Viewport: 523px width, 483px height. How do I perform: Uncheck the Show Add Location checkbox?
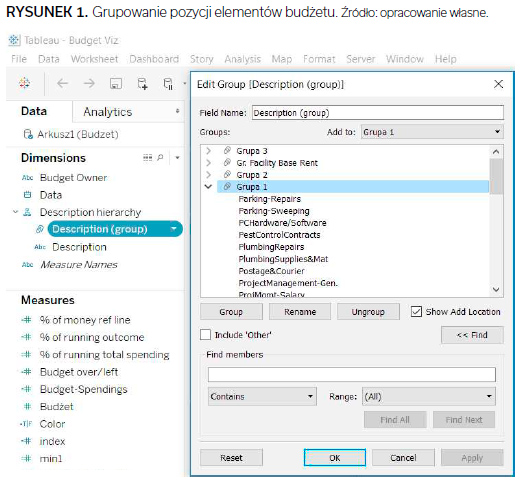coord(416,312)
